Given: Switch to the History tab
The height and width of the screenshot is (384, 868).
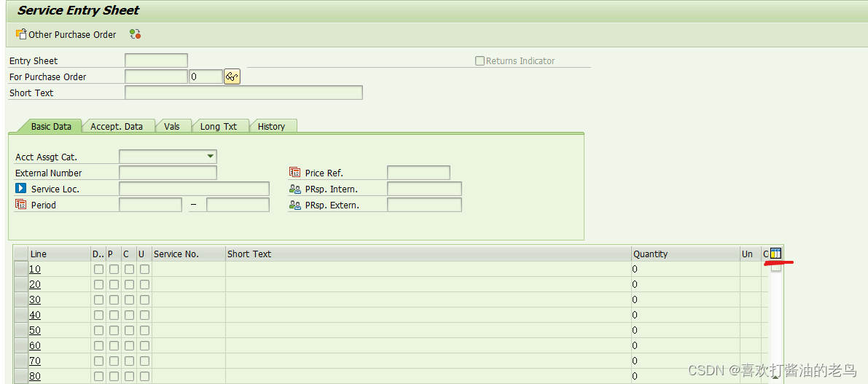Looking at the screenshot, I should click(271, 126).
